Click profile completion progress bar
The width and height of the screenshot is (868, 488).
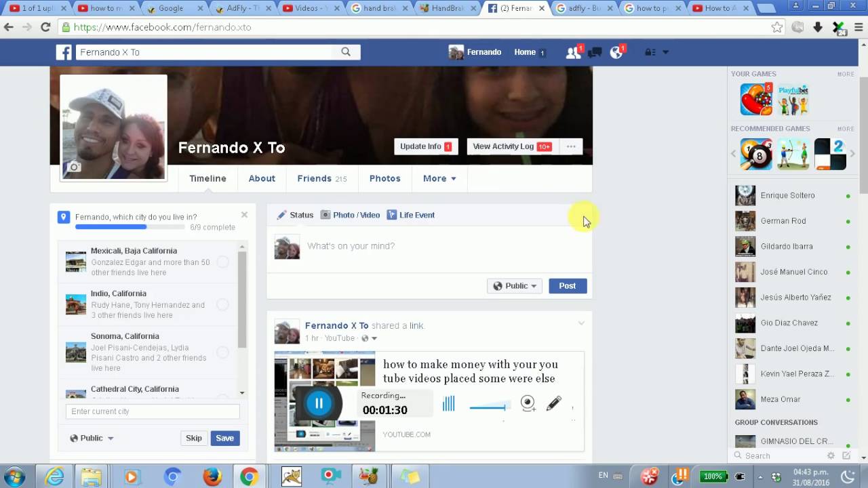pyautogui.click(x=130, y=227)
